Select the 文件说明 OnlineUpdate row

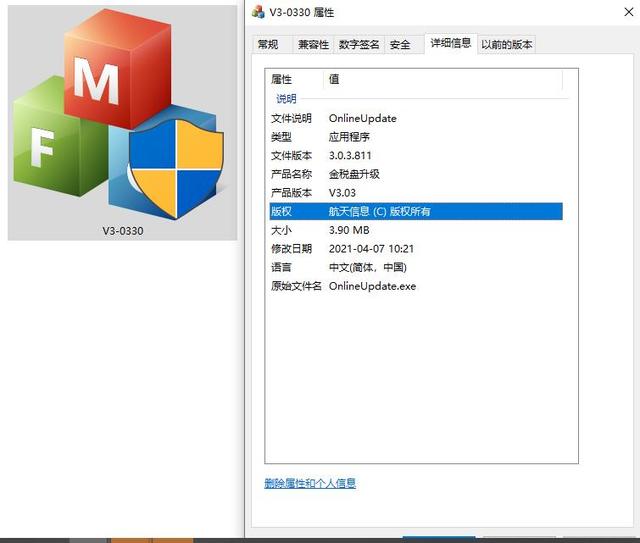416,118
